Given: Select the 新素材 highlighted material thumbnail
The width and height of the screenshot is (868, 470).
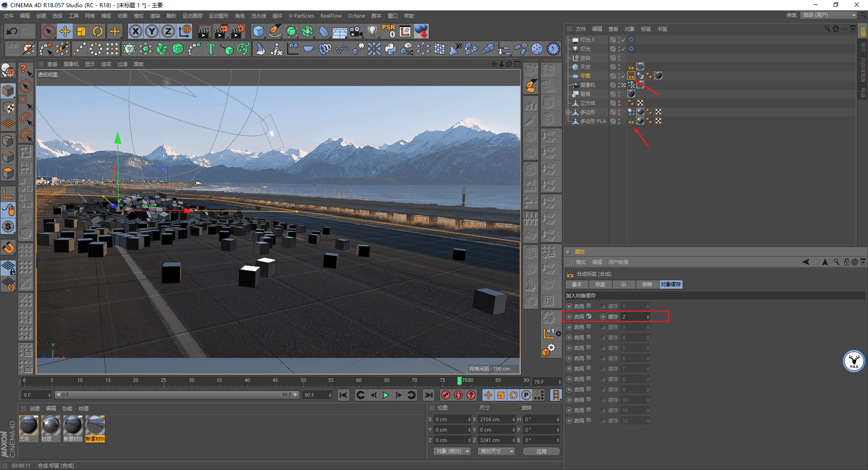Looking at the screenshot, I should 95,428.
